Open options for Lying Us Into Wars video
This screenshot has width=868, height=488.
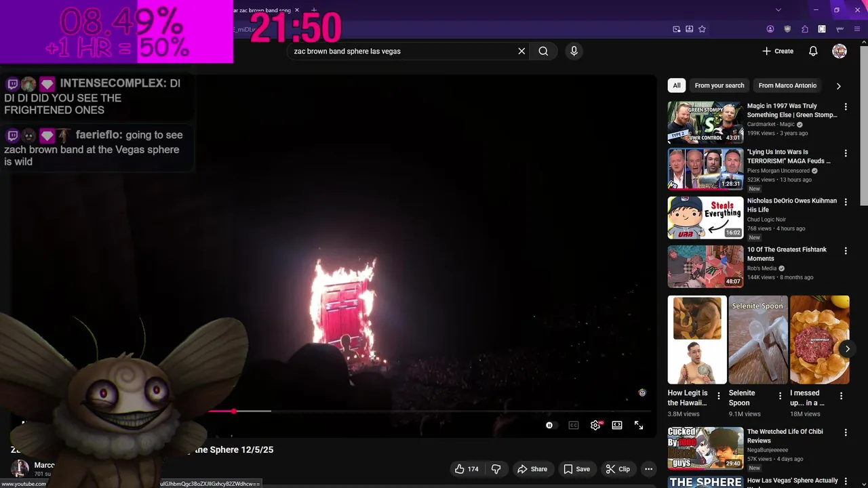846,154
